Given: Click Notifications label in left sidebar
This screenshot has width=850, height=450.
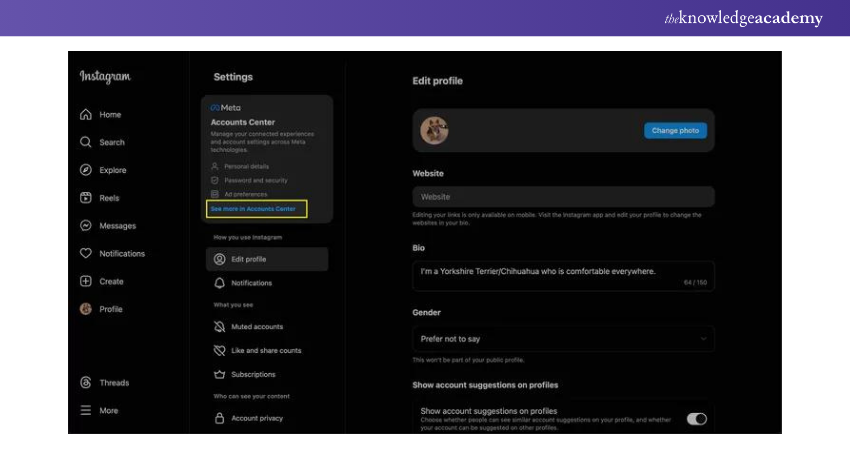Looking at the screenshot, I should click(122, 253).
